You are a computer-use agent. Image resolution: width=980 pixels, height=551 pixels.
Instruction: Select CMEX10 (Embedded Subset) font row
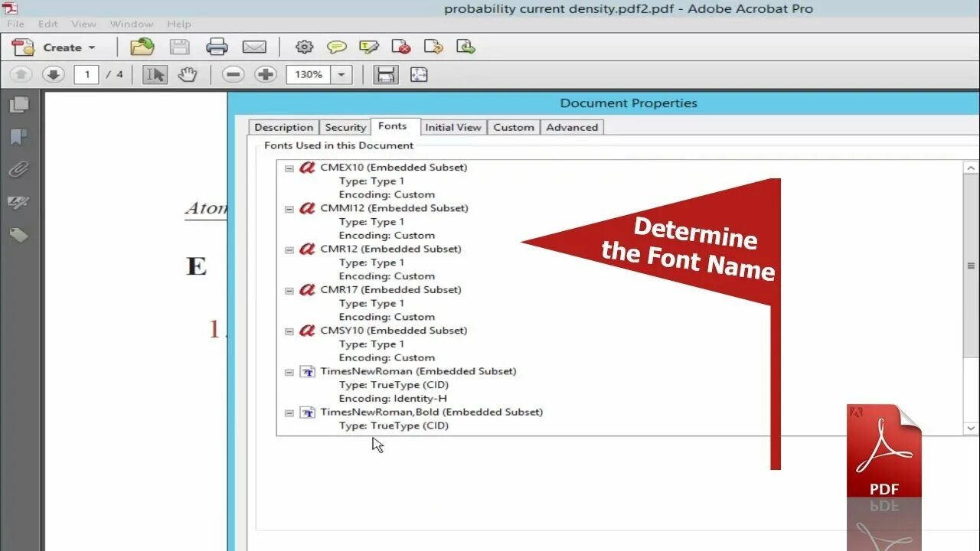tap(394, 168)
